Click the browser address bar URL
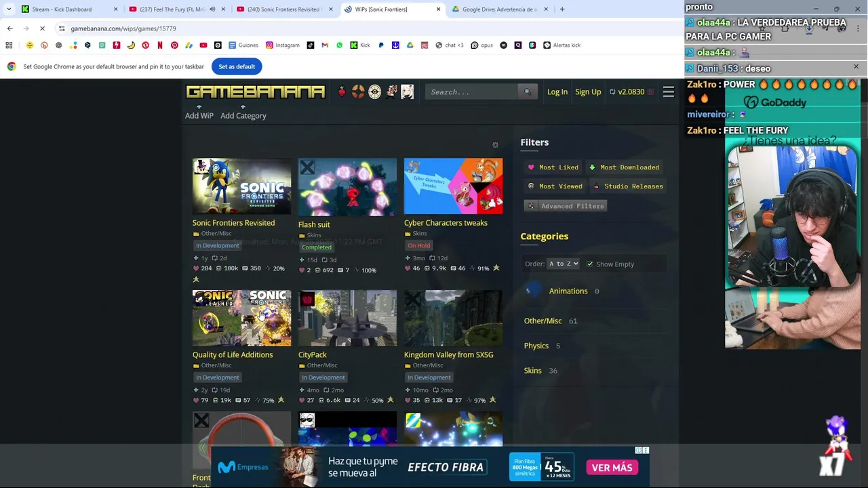 tap(123, 28)
